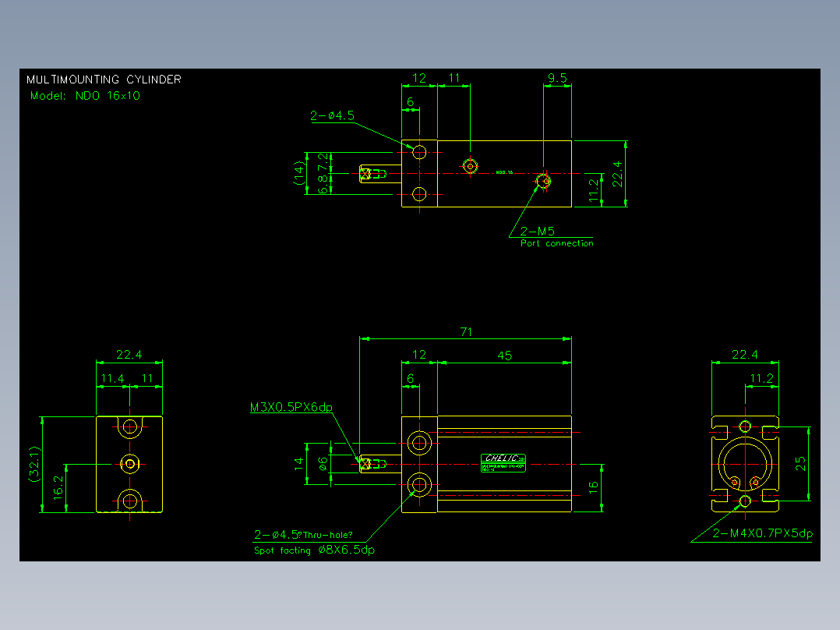Select the 'Port connection' annotation

tap(556, 243)
